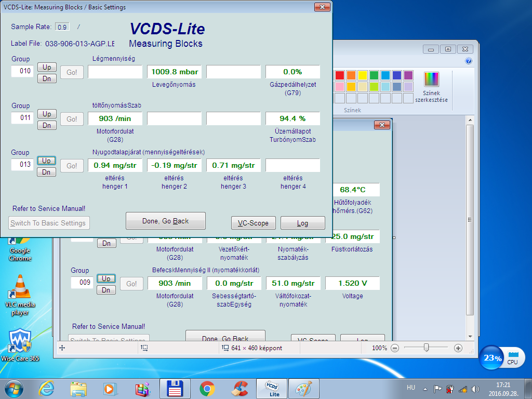Click the Paint help question mark icon

[469, 61]
